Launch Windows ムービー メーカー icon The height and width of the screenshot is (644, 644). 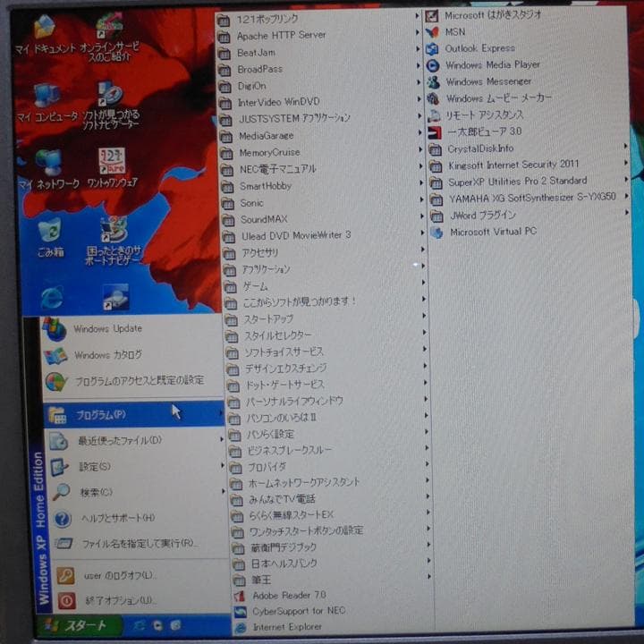[433, 99]
